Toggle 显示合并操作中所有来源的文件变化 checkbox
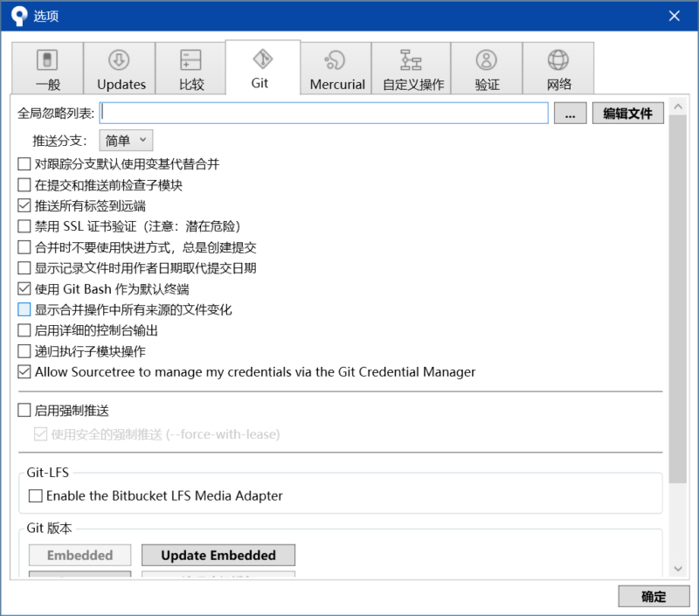The height and width of the screenshot is (616, 699). tap(24, 309)
